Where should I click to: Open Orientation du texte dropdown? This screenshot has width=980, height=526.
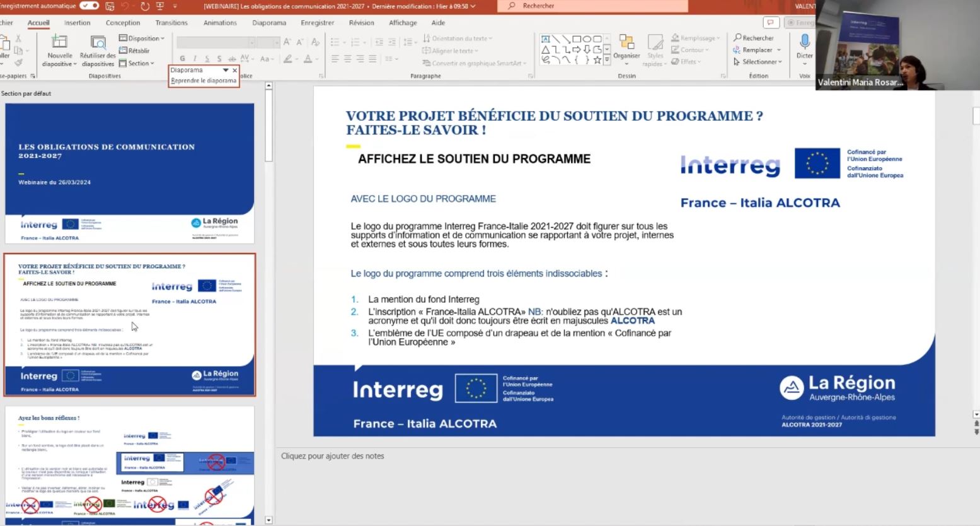pos(458,38)
